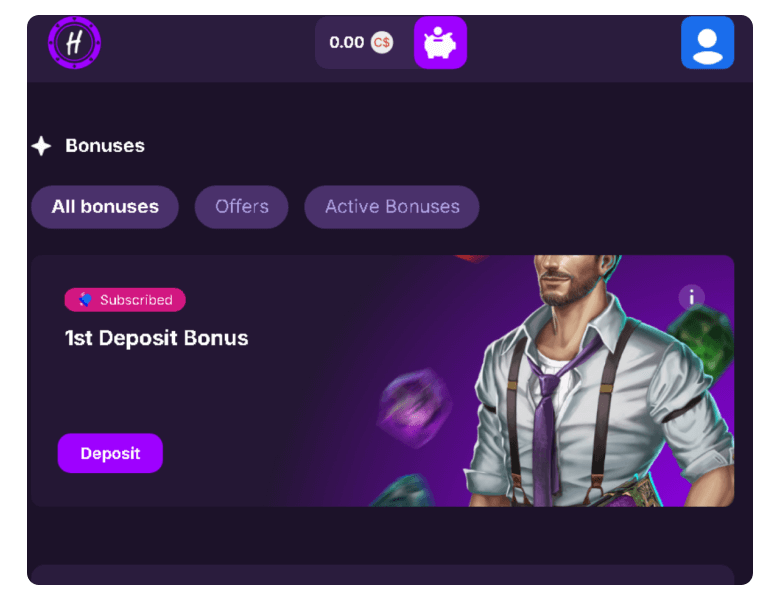780x600 pixels.
Task: Open the Active Bonuses tab
Action: 392,207
